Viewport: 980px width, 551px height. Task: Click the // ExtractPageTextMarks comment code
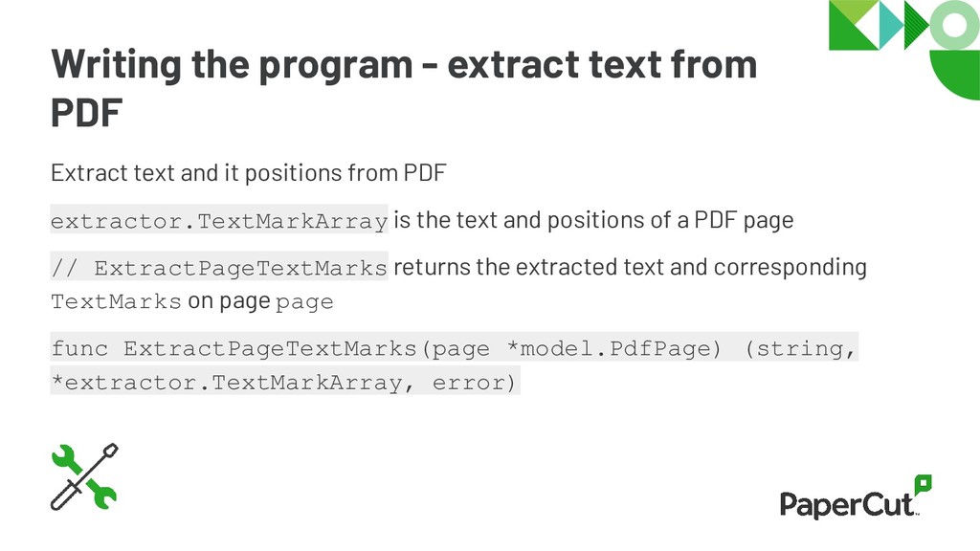click(x=219, y=266)
